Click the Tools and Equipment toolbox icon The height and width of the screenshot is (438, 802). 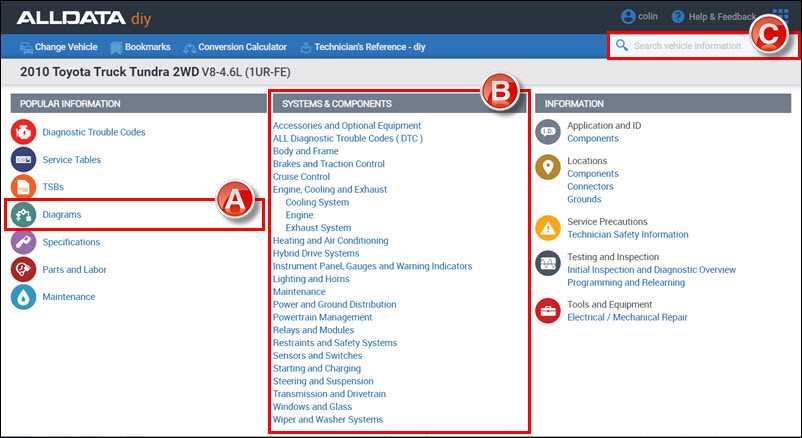pyautogui.click(x=548, y=311)
